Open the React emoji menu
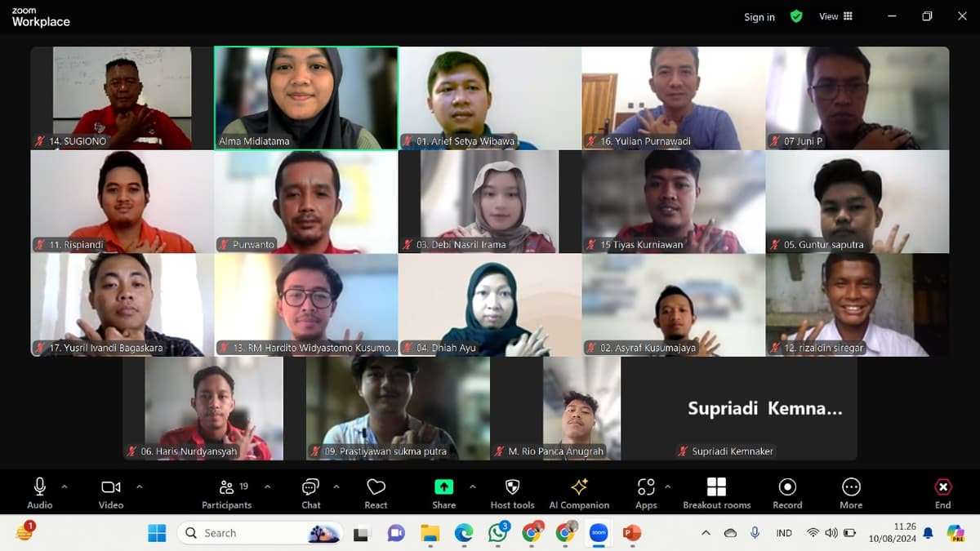 tap(376, 493)
